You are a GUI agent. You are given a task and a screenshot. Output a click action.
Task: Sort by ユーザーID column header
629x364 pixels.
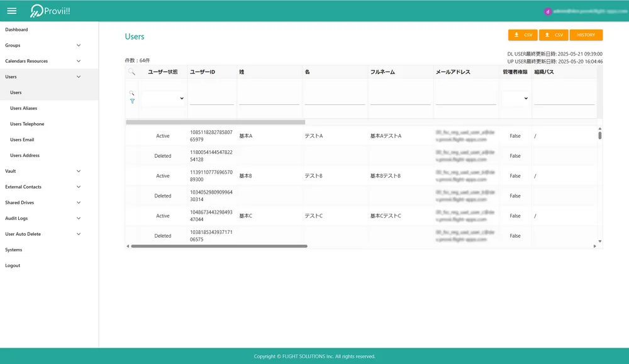tap(203, 72)
